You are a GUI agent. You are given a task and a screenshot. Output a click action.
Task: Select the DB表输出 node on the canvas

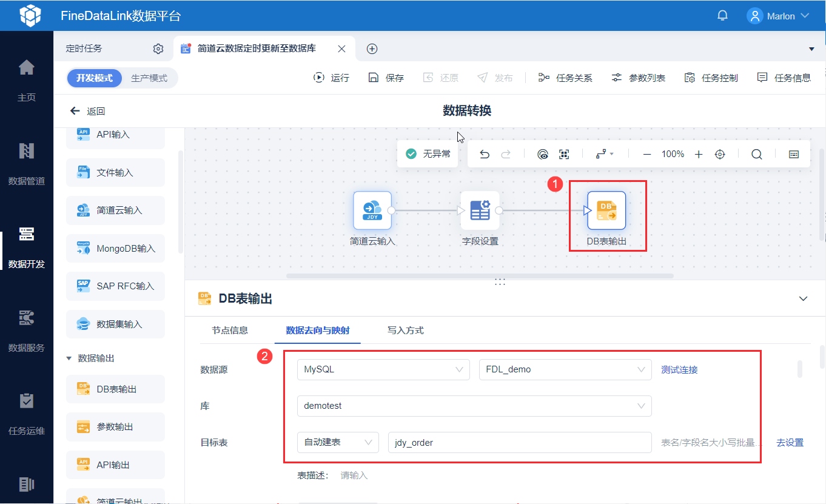click(606, 210)
